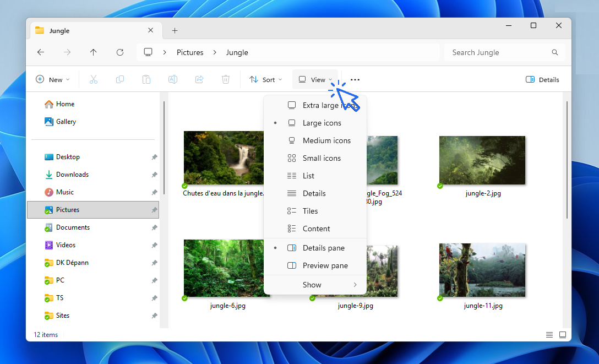
Task: Toggle the Details pane option
Action: point(323,248)
